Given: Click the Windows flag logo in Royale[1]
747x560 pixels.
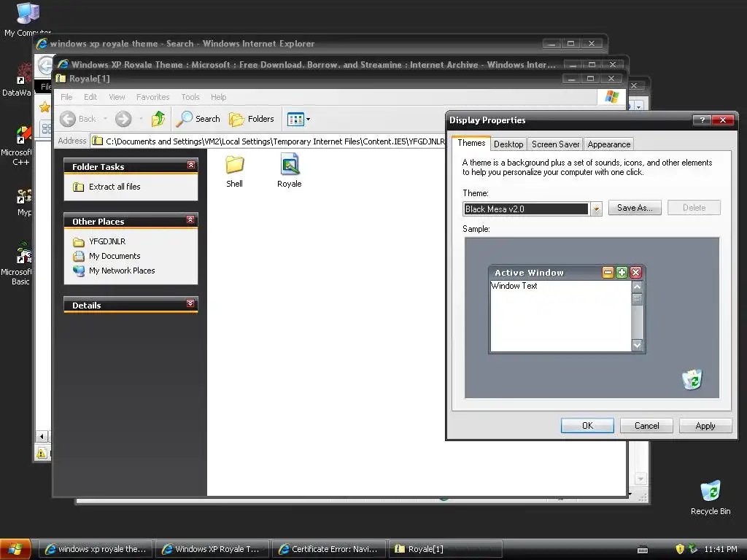Looking at the screenshot, I should tap(612, 97).
